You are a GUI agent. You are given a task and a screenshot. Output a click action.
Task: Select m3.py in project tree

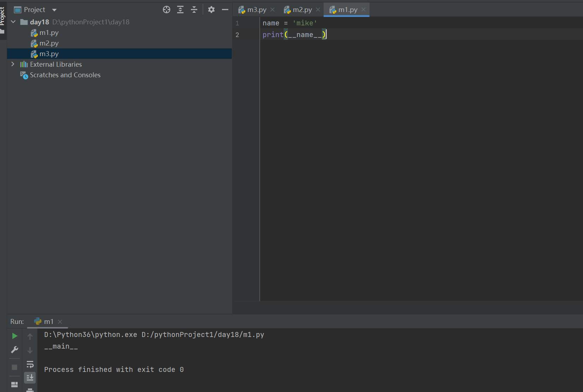pos(119,54)
